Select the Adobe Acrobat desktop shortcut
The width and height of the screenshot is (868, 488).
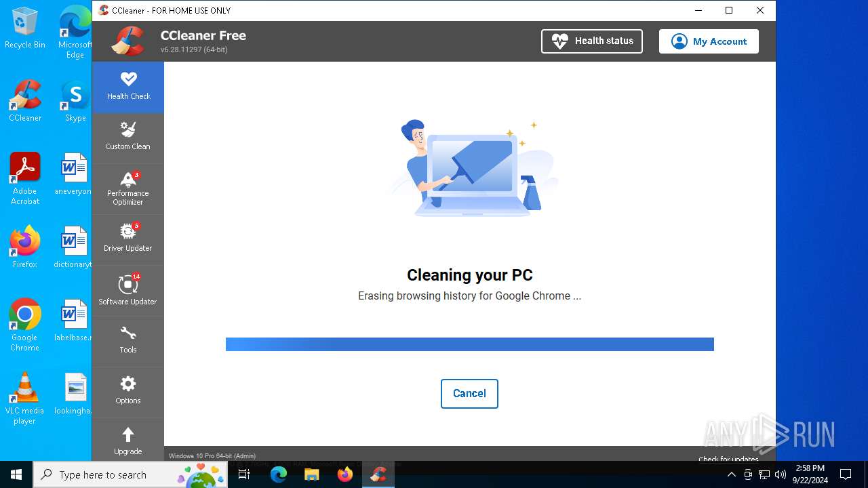click(x=25, y=179)
